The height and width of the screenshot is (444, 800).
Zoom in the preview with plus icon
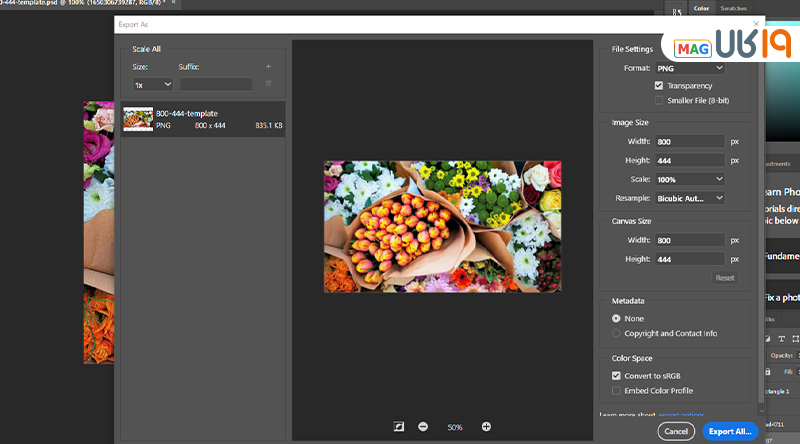click(486, 427)
